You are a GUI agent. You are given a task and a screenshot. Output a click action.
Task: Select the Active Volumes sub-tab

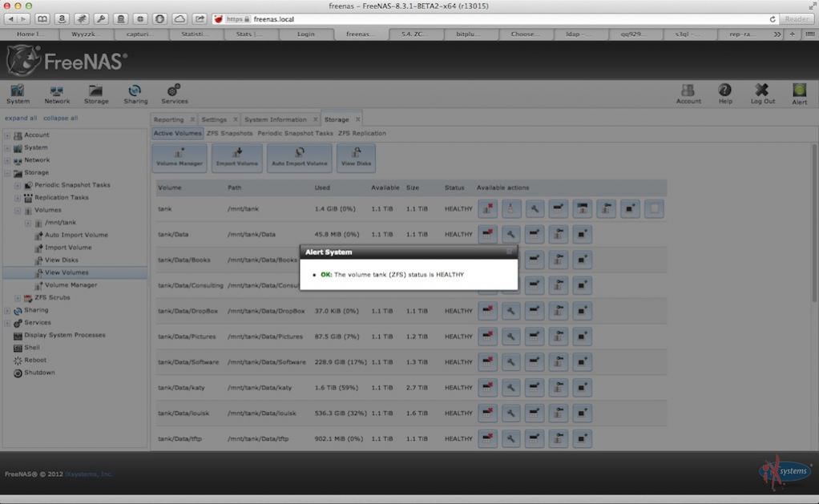pos(178,133)
